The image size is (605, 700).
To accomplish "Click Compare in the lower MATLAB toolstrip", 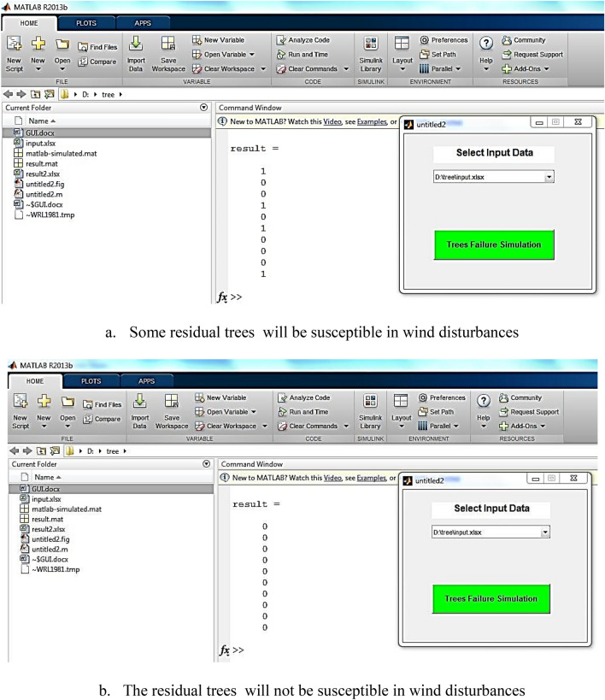I will (100, 419).
